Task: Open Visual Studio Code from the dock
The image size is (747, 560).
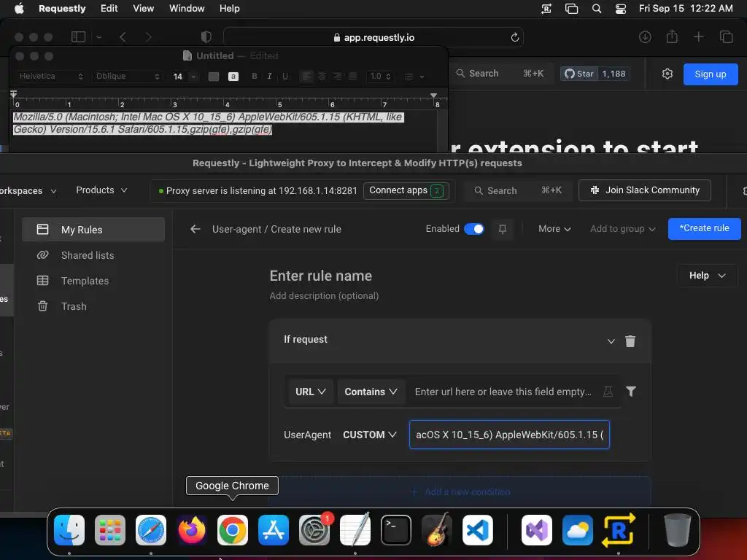Action: pos(477,530)
